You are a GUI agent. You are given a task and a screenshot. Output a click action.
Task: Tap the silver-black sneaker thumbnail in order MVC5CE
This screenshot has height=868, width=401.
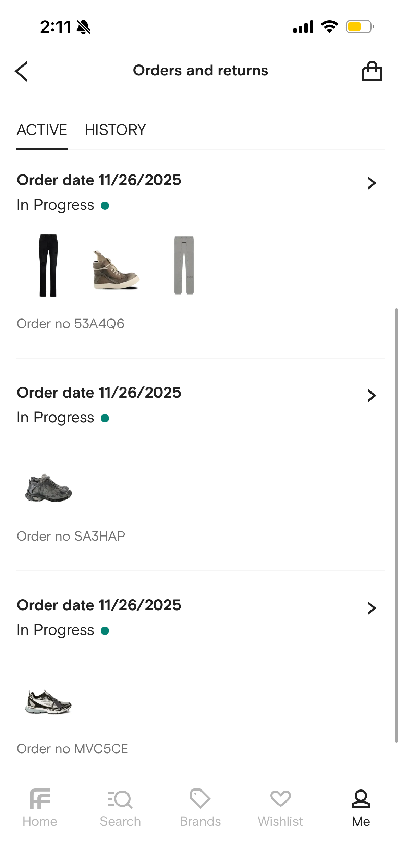tap(48, 702)
